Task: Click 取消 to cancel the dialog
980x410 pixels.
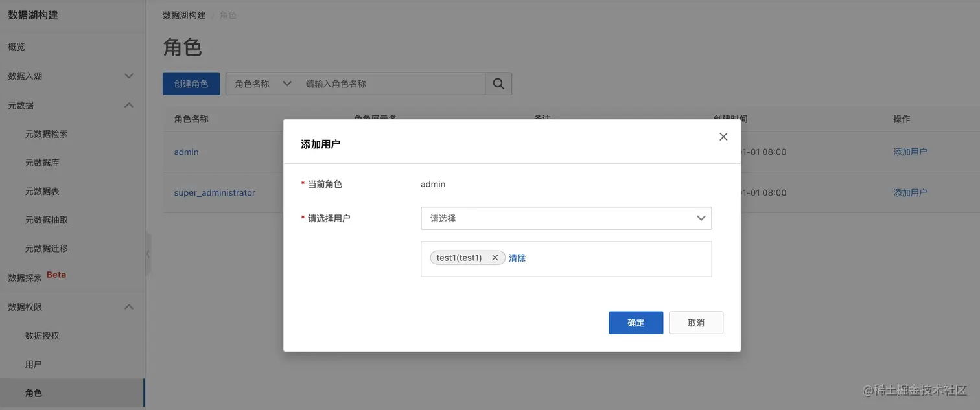Action: [696, 323]
